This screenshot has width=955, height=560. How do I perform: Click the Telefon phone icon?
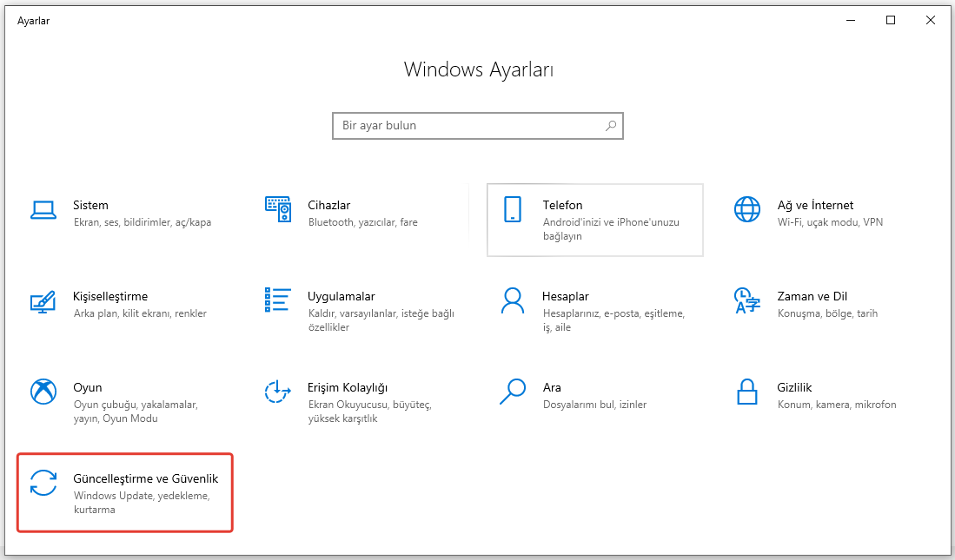click(513, 209)
